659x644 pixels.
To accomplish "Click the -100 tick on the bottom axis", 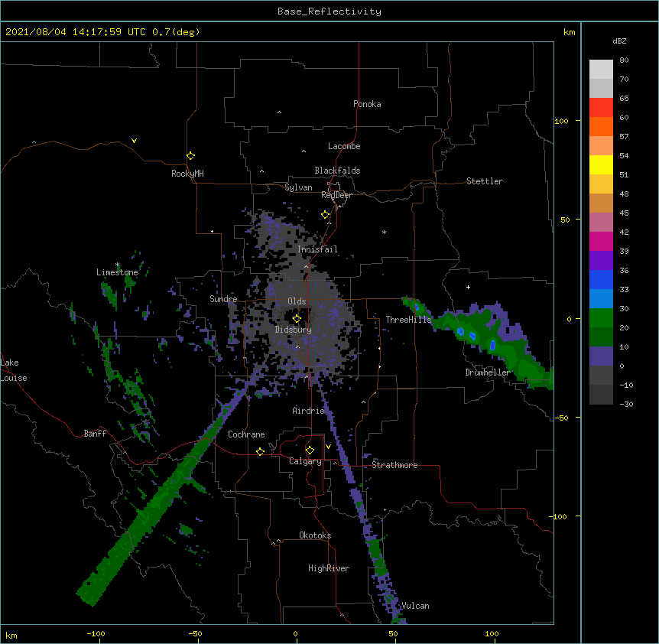I will pyautogui.click(x=96, y=633).
